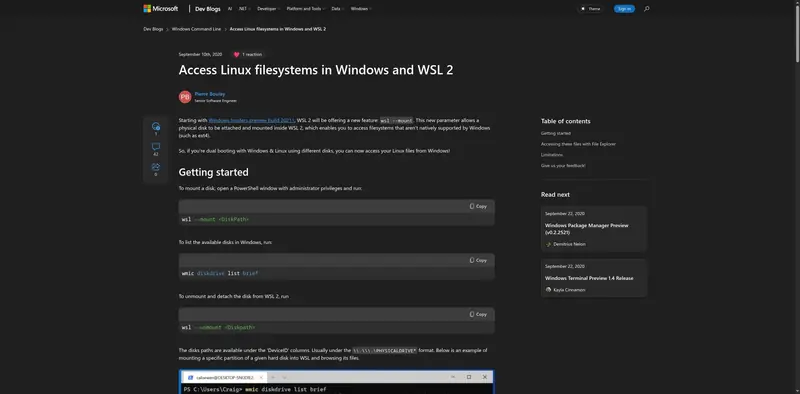
Task: Expand Platform and Tools dropdown
Action: [x=306, y=9]
